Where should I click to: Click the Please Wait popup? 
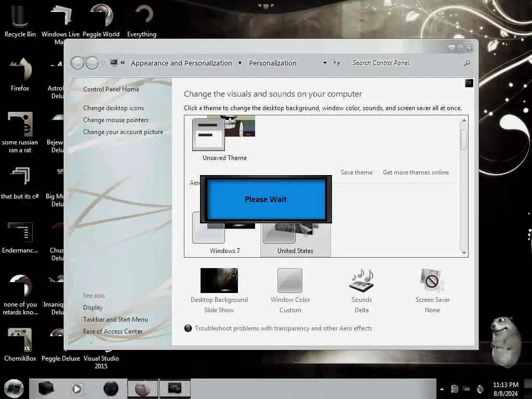click(x=265, y=199)
